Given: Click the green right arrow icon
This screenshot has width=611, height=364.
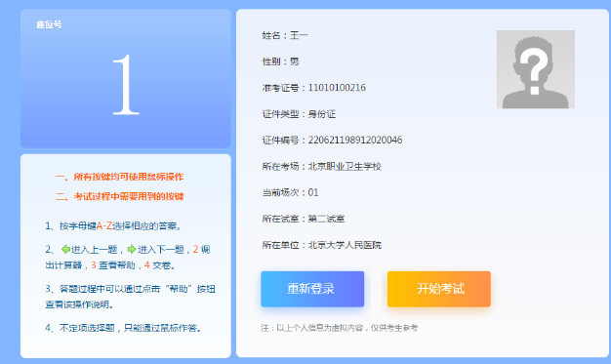Looking at the screenshot, I should coord(132,249).
